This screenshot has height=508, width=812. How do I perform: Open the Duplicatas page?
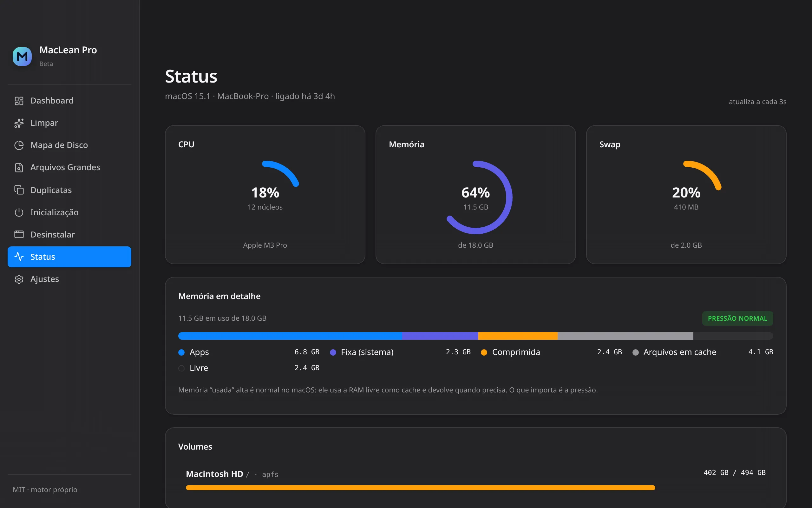click(69, 190)
